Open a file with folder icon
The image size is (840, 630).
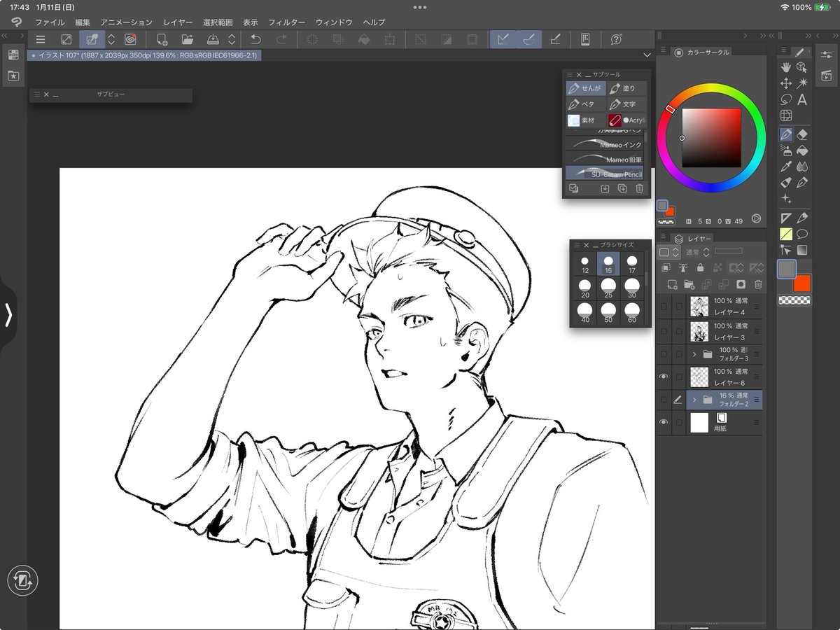click(x=187, y=40)
